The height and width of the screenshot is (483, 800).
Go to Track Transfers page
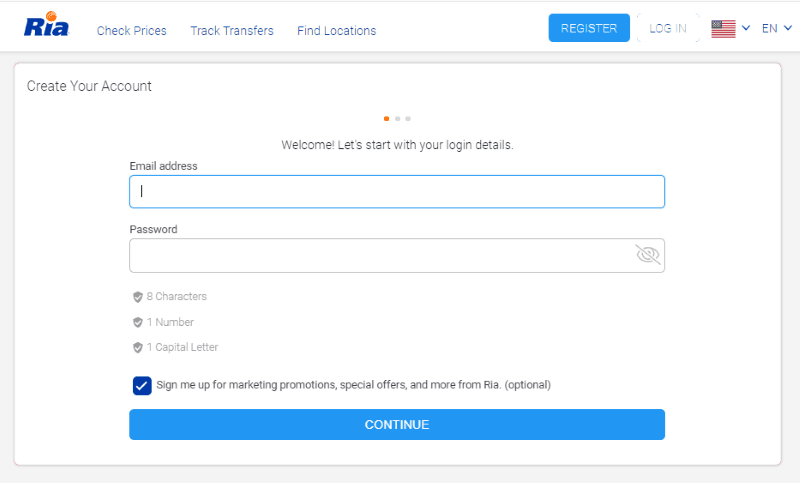point(232,31)
